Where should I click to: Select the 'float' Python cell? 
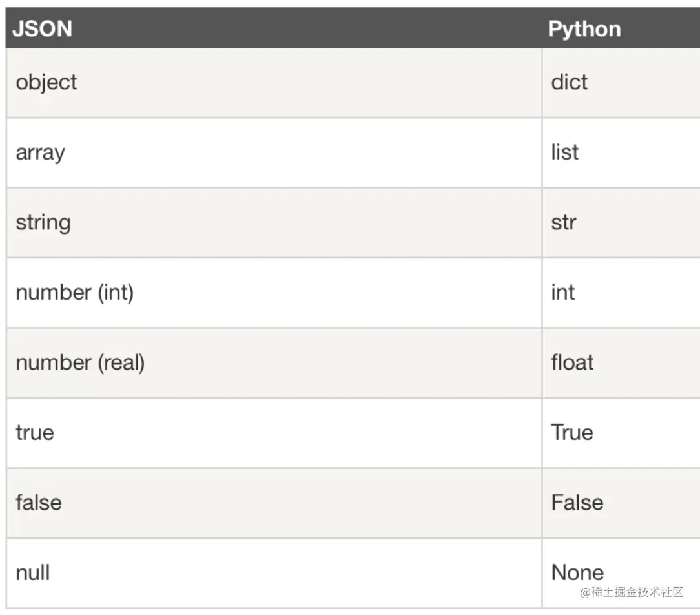(x=572, y=362)
